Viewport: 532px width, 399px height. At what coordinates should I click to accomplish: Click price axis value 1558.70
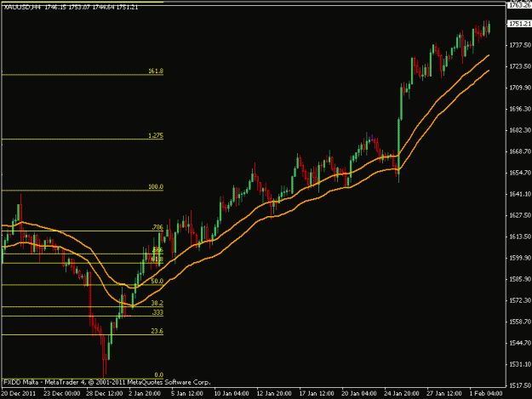click(520, 322)
